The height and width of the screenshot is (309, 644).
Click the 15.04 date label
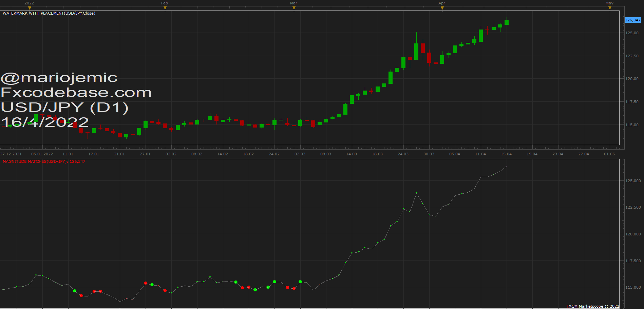coord(506,154)
